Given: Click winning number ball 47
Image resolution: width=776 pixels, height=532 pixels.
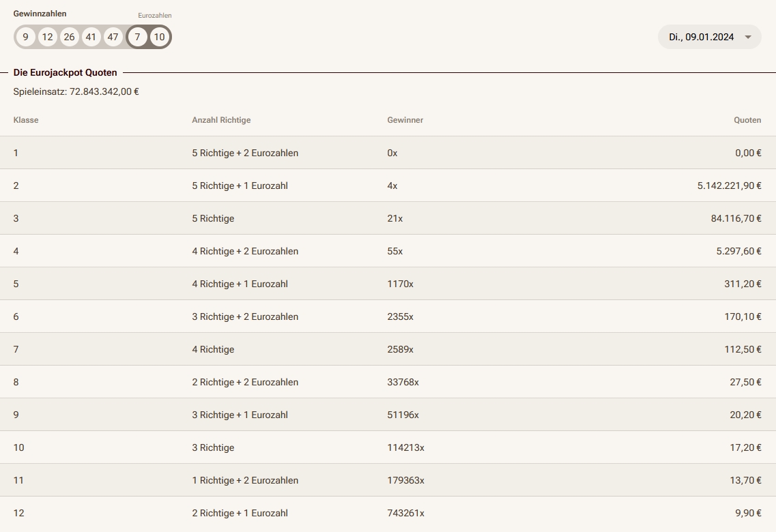Looking at the screenshot, I should [113, 37].
